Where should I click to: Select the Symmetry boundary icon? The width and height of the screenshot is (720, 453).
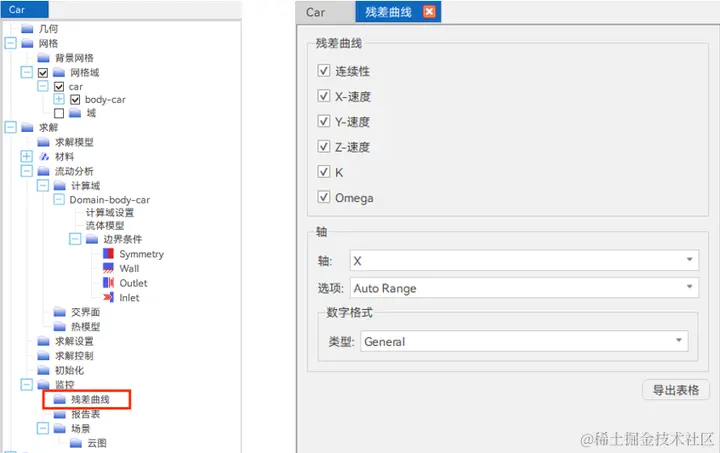coord(108,254)
